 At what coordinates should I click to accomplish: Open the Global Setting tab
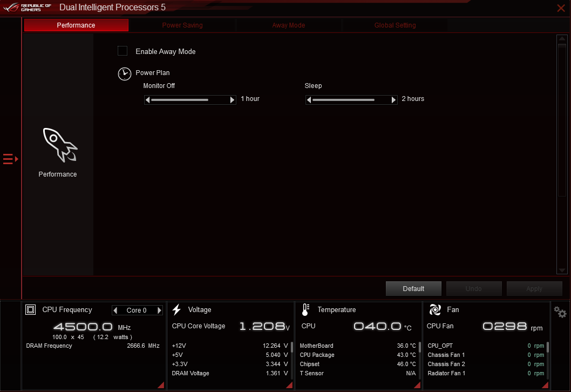point(395,25)
